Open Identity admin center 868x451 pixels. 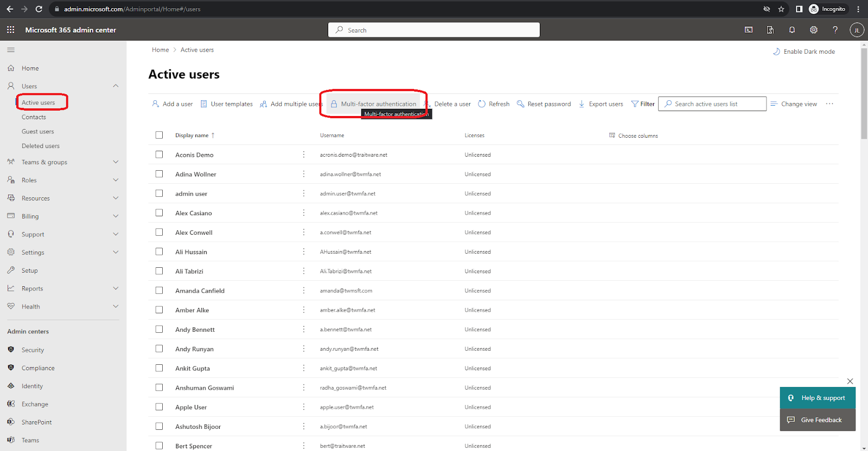point(32,386)
